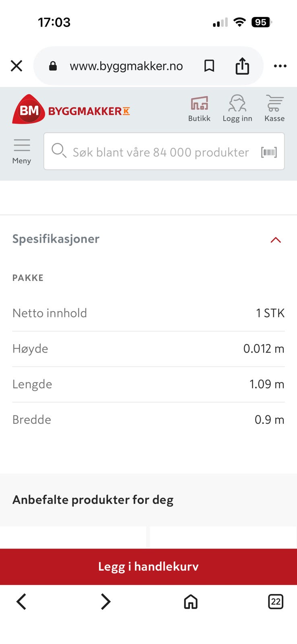Bookmark this page in browser bar
The image size is (297, 644).
(209, 66)
